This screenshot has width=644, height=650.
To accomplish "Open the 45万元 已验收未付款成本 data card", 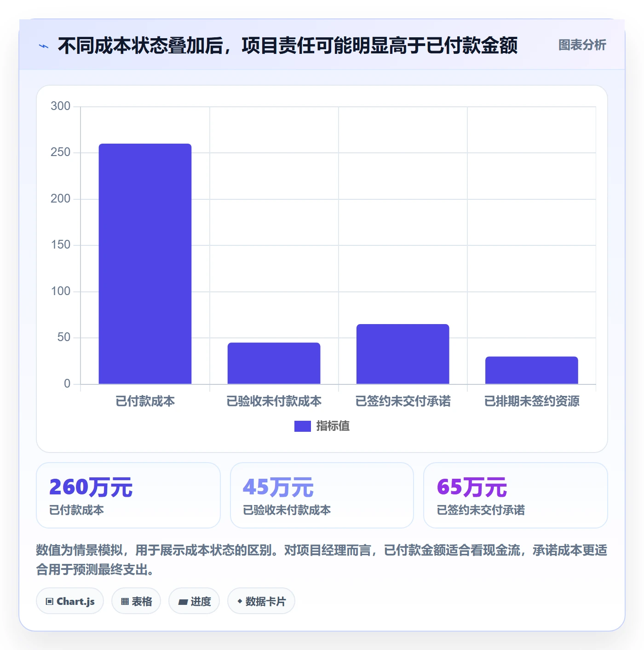I will [x=322, y=495].
